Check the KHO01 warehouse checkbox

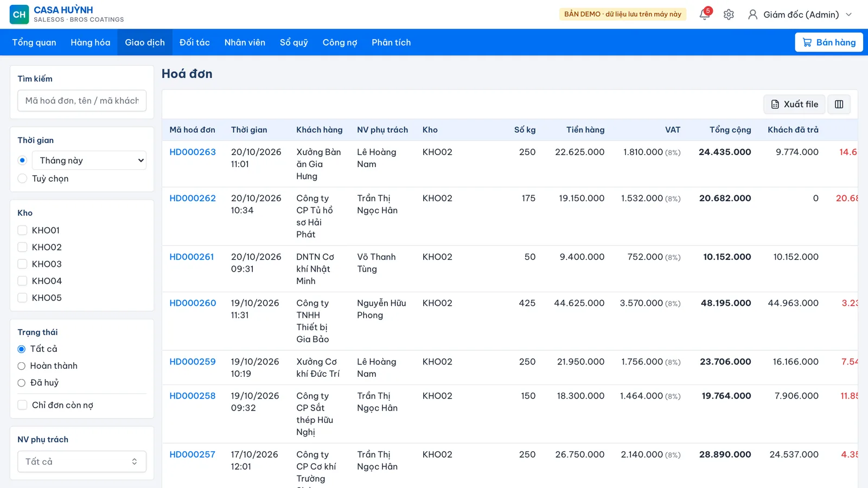pyautogui.click(x=22, y=230)
